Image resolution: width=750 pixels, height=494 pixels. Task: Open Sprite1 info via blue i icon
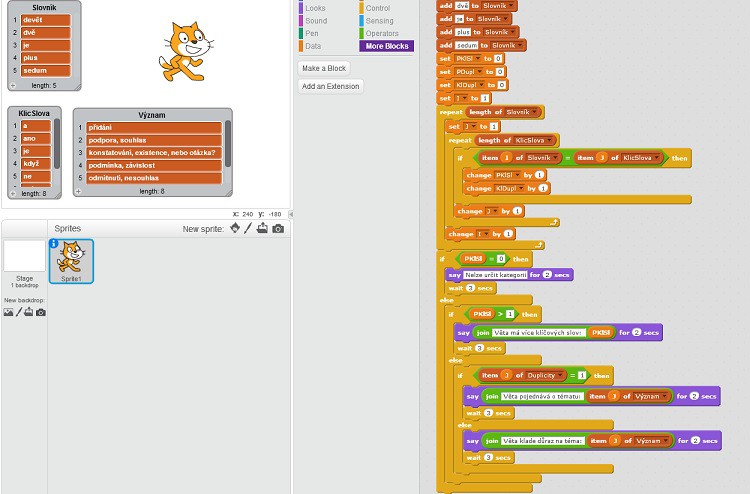pyautogui.click(x=54, y=243)
